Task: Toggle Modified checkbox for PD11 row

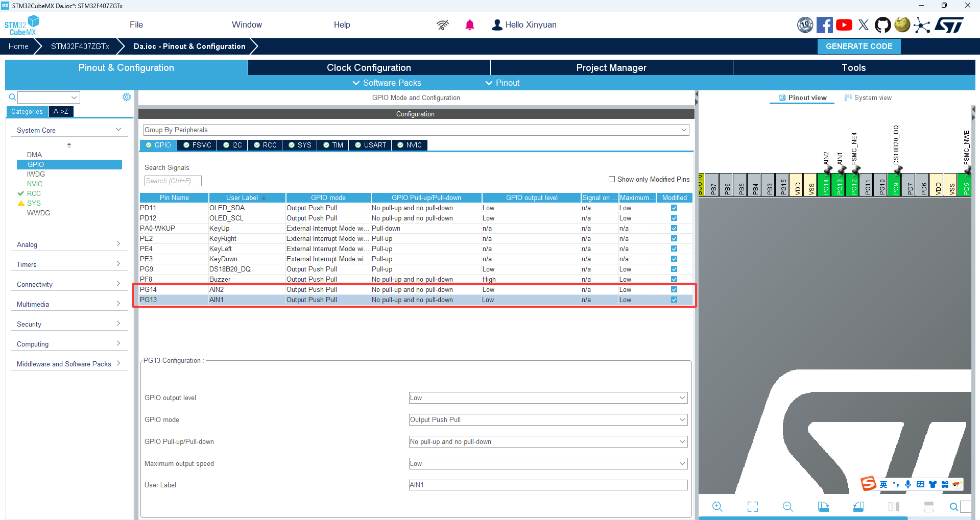Action: click(x=674, y=208)
